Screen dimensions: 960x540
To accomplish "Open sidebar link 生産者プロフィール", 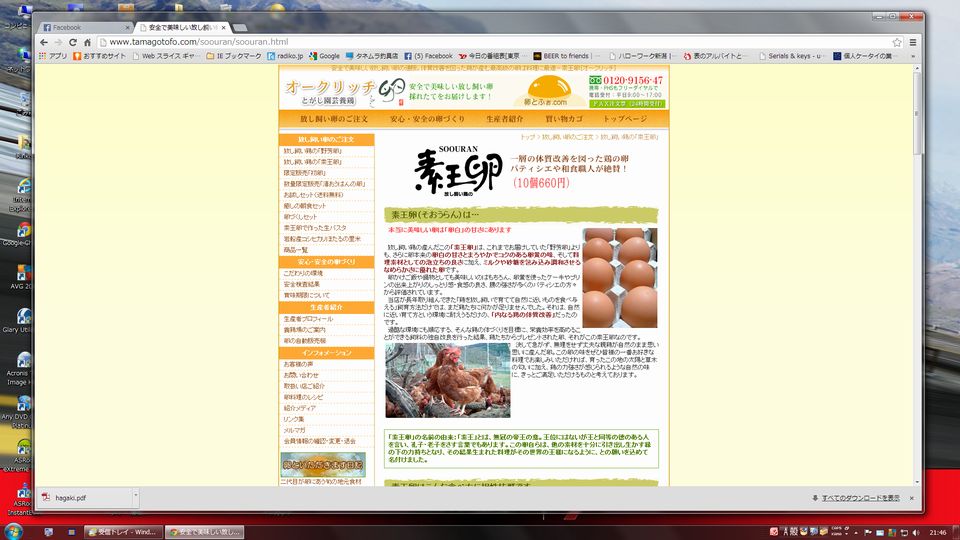I will (308, 319).
